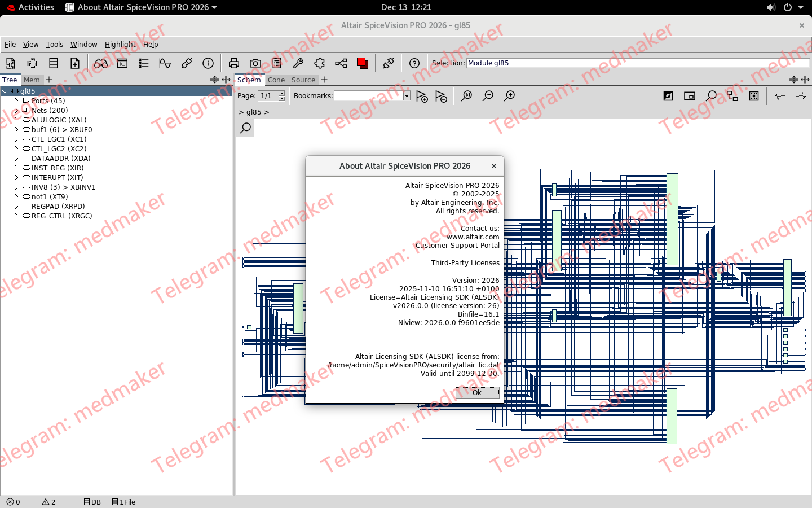Select the binoculars search tool
812x508 pixels.
click(101, 63)
